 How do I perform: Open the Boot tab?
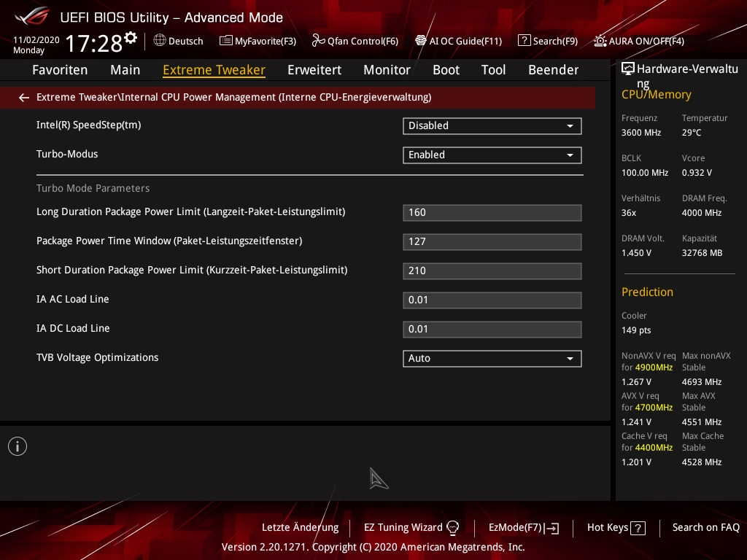click(x=446, y=70)
